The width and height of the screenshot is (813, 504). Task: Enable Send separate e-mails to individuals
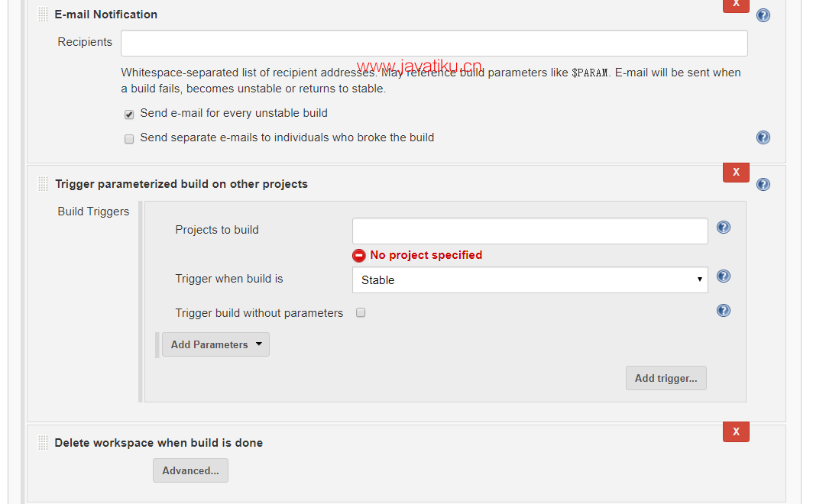[129, 139]
